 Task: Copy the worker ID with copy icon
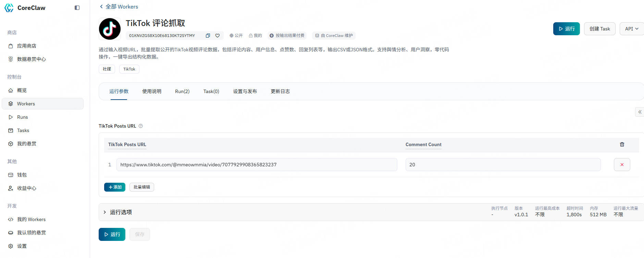[x=208, y=36]
